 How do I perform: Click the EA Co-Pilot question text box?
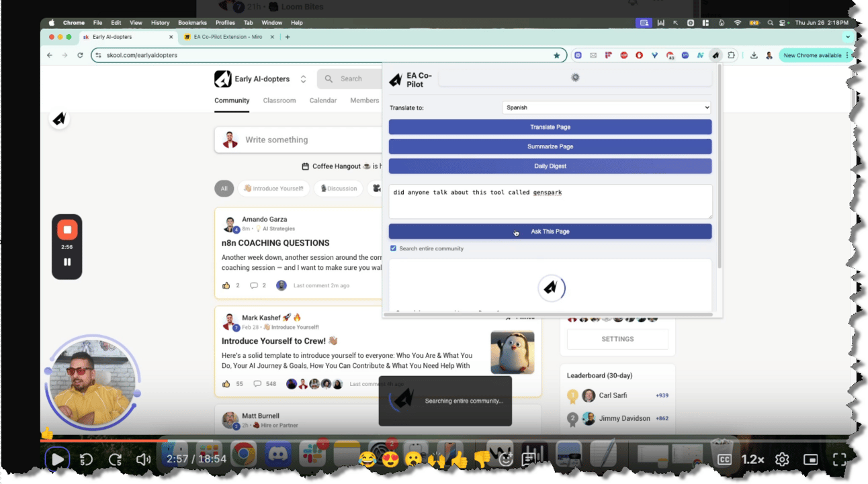(x=550, y=201)
